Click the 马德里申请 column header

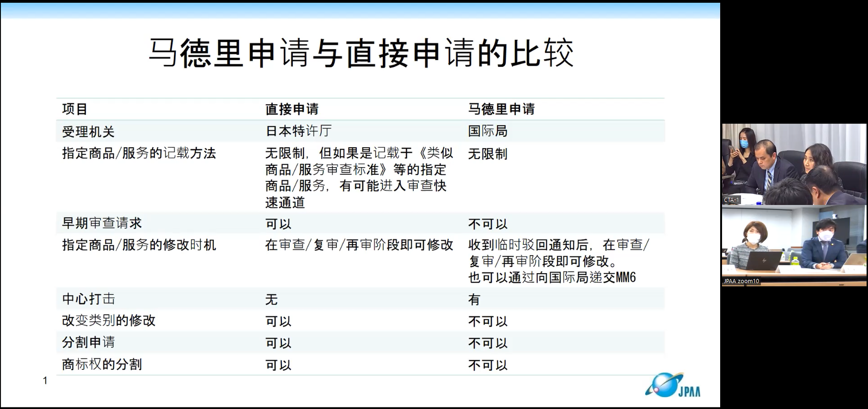click(501, 109)
